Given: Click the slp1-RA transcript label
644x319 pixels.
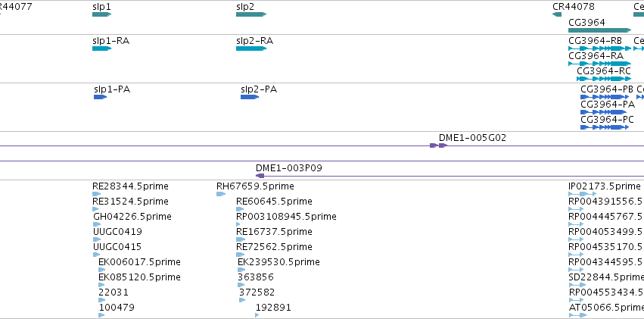Looking at the screenshot, I should coord(111,41).
